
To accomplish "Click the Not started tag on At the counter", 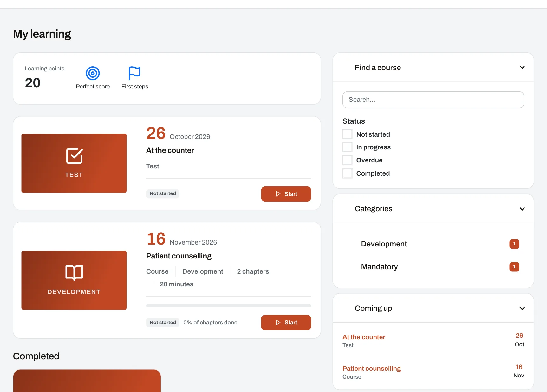I will tap(163, 193).
